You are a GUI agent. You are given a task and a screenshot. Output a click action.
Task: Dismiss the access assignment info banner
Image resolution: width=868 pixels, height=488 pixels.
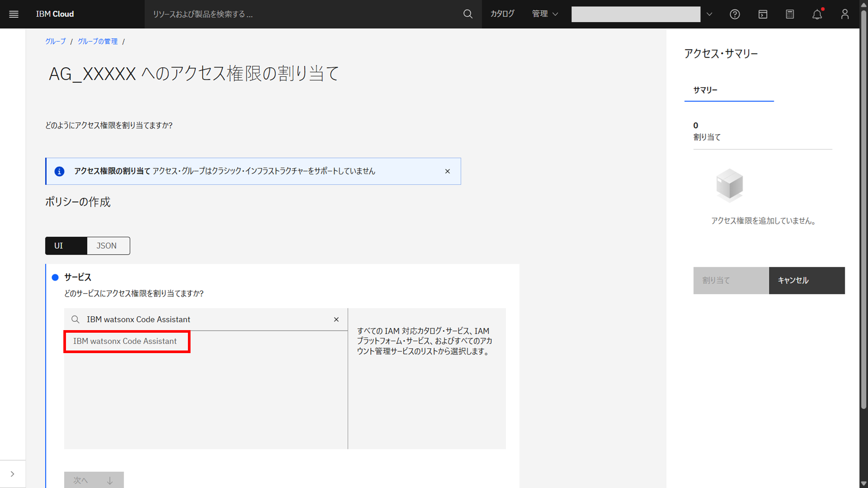point(447,171)
